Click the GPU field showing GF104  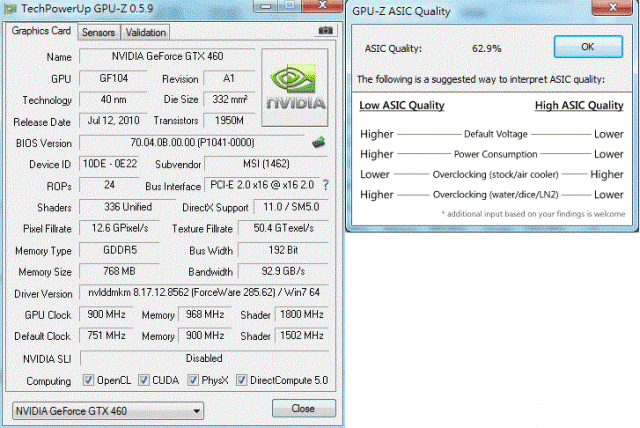[x=113, y=78]
